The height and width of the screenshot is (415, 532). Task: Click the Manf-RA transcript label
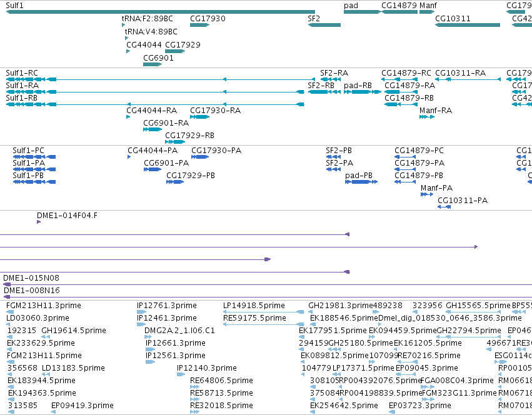click(x=436, y=111)
